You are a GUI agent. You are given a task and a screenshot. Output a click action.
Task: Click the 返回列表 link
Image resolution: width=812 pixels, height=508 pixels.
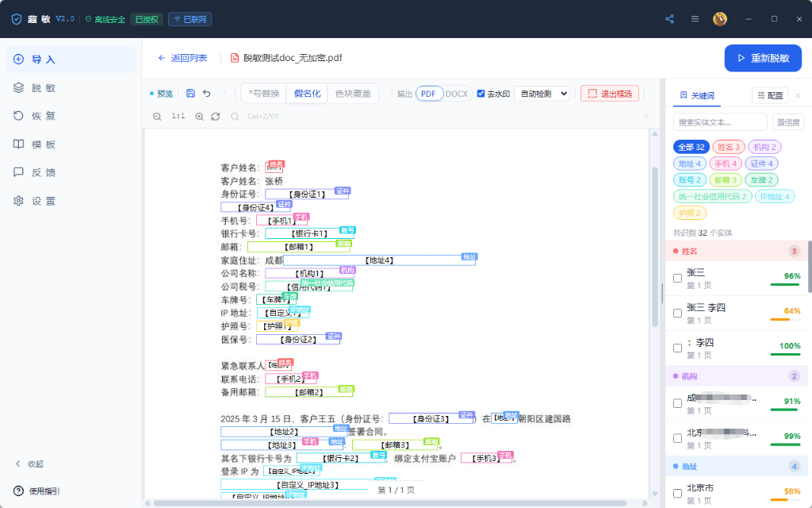[x=182, y=58]
